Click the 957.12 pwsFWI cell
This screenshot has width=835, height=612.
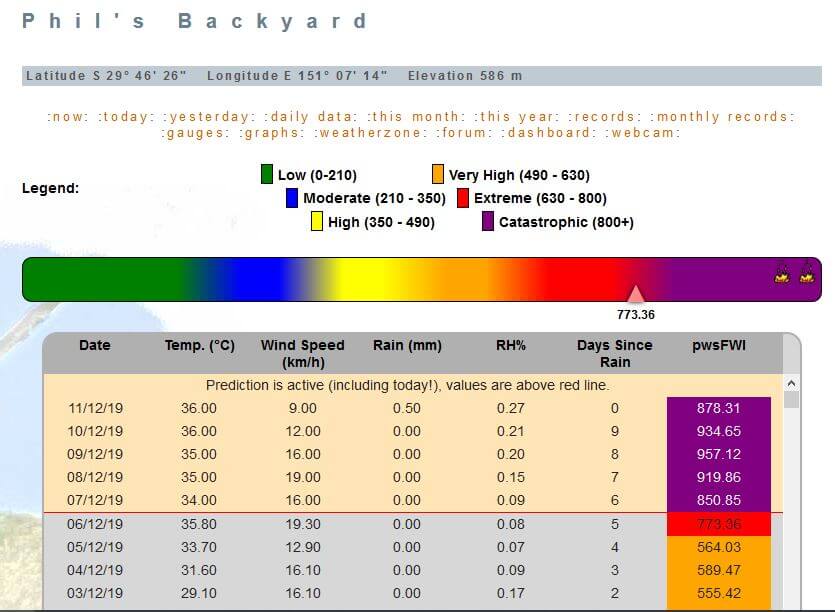719,454
